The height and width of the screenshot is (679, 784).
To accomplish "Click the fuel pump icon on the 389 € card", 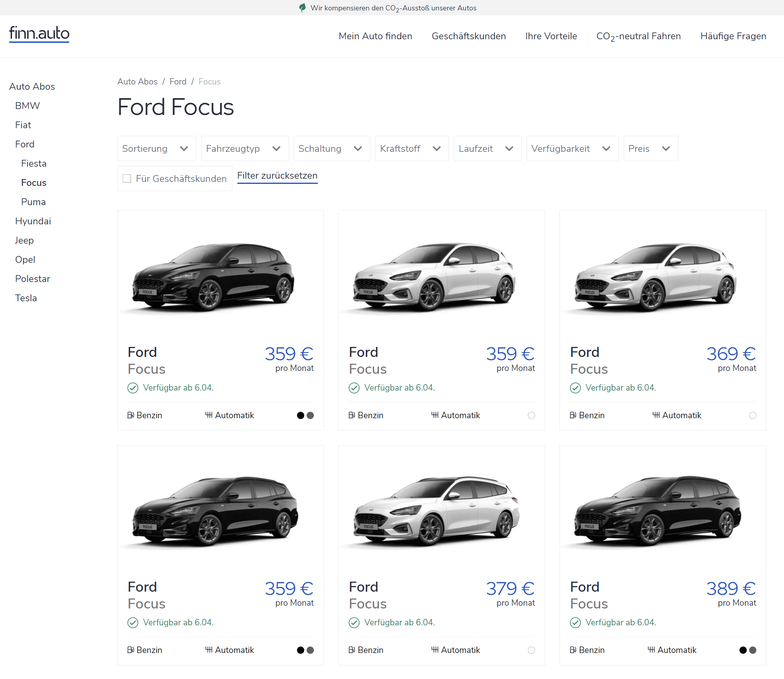I will (x=573, y=650).
